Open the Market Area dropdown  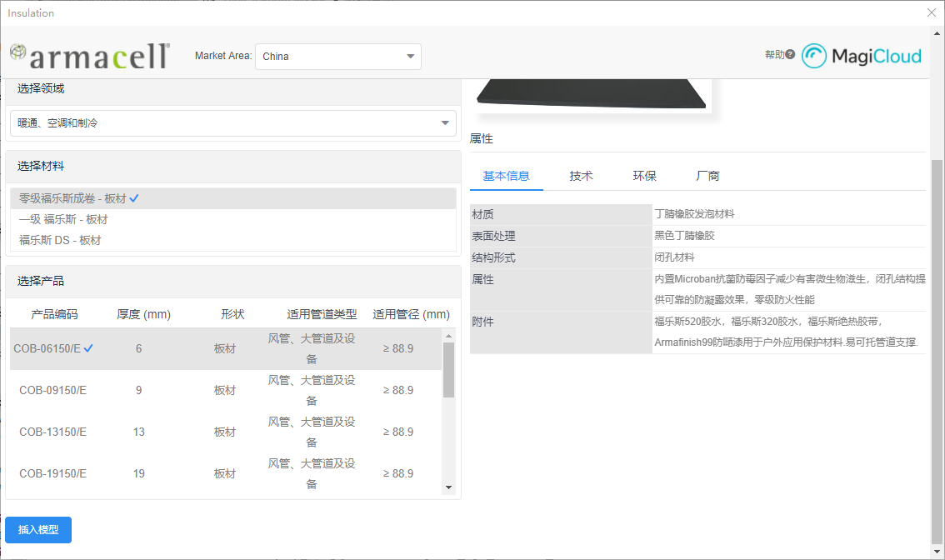click(x=338, y=57)
